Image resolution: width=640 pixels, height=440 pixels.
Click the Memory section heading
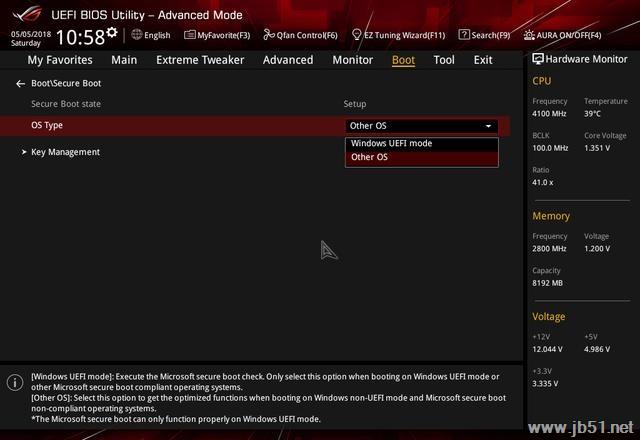(x=551, y=216)
